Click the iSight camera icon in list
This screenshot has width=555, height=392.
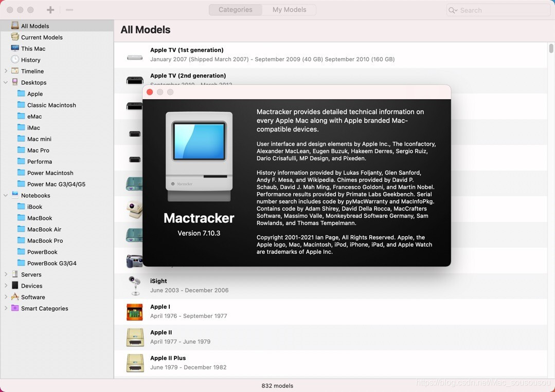pyautogui.click(x=134, y=286)
